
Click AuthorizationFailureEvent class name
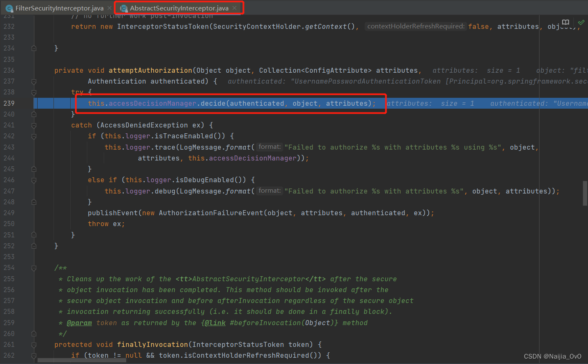click(211, 213)
